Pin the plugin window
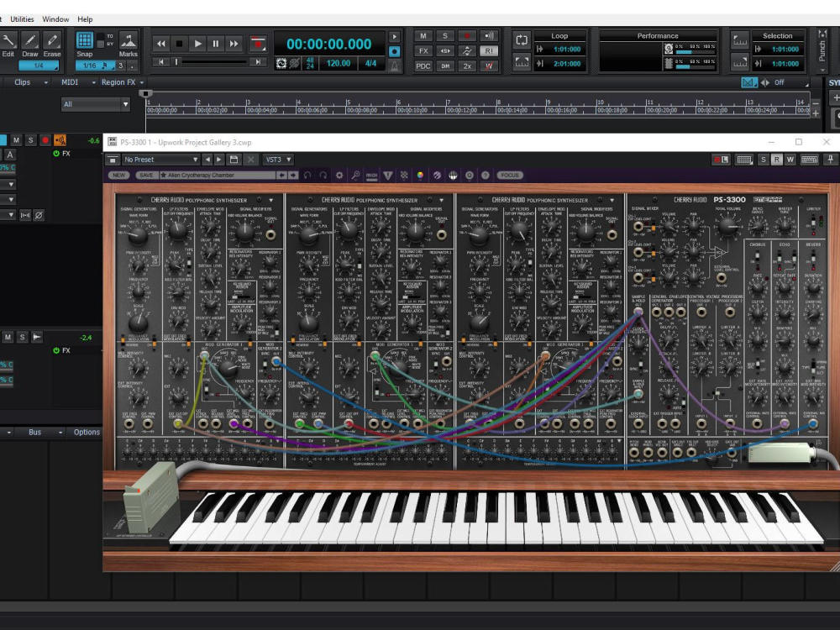 831,160
